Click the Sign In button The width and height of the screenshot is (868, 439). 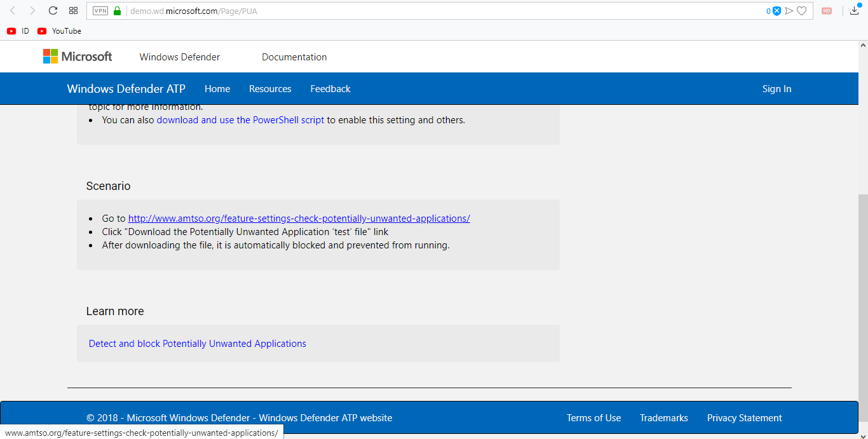click(776, 88)
